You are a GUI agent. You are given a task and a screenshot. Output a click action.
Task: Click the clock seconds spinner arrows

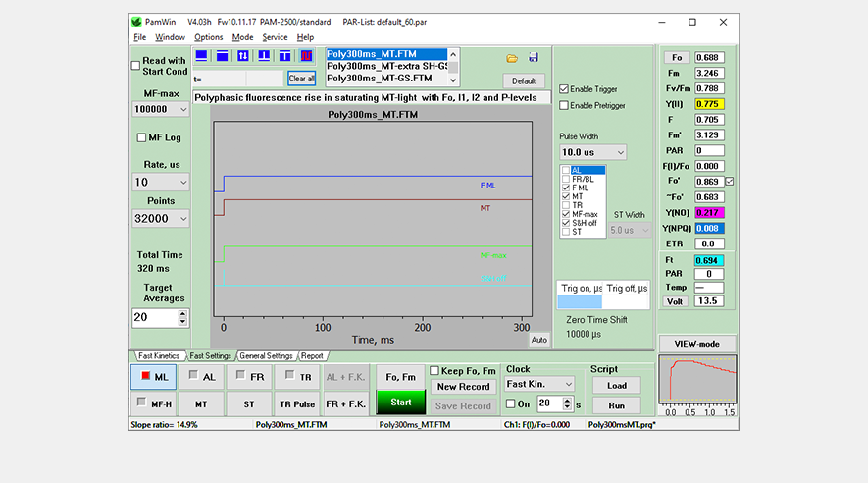click(567, 403)
